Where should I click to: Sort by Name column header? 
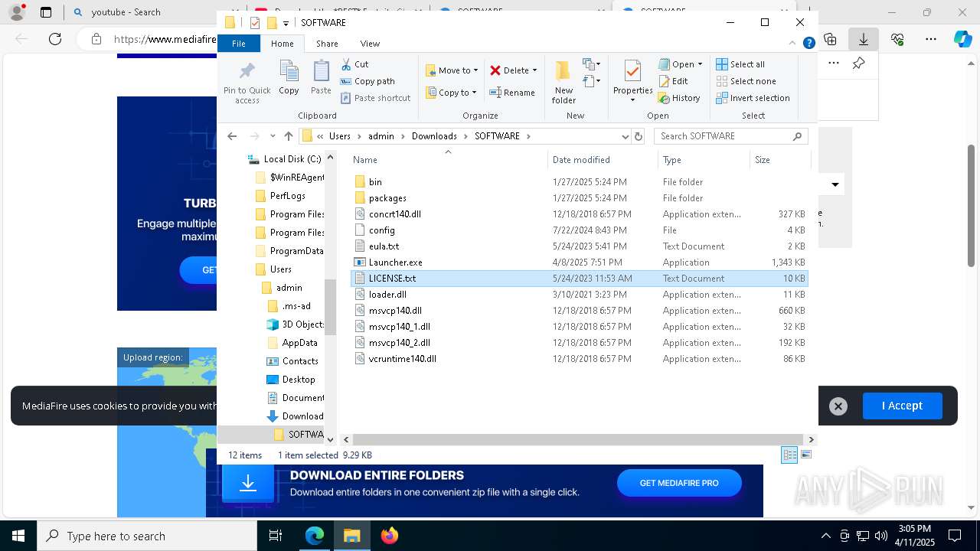449,160
